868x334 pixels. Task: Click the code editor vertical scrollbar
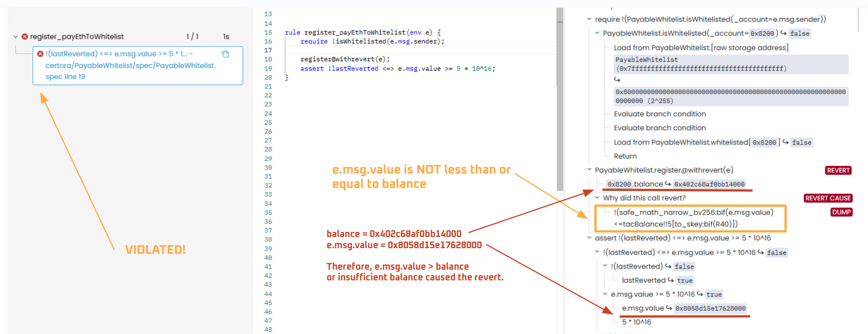click(x=559, y=102)
